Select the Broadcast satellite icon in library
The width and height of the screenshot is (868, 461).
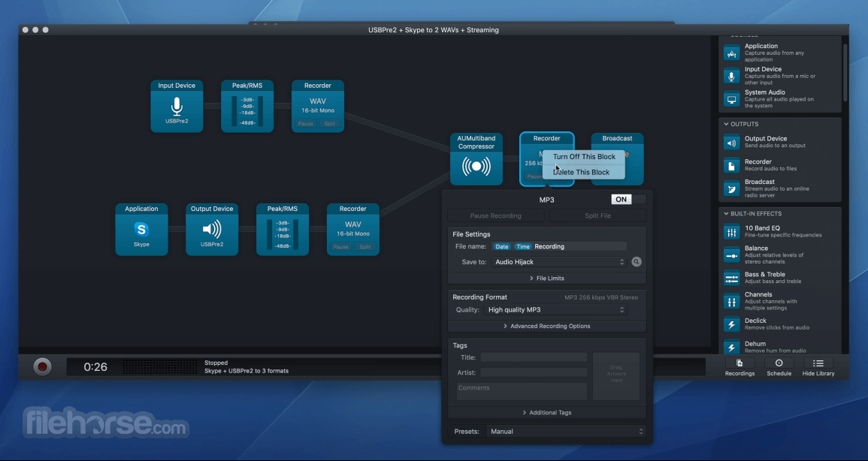pos(732,188)
